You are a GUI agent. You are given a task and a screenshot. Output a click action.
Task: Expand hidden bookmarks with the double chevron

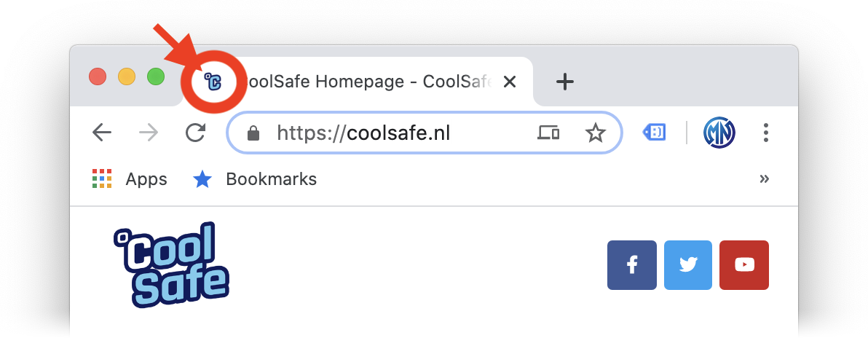pyautogui.click(x=765, y=179)
